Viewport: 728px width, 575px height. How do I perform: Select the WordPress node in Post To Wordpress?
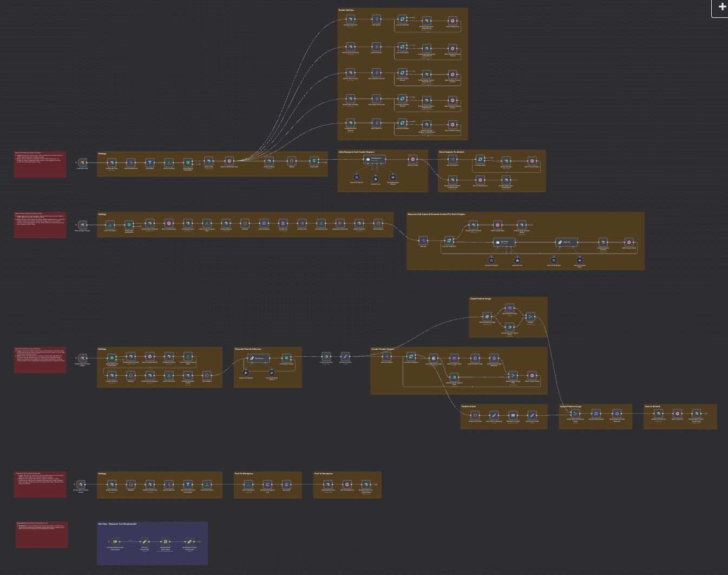pyautogui.click(x=248, y=484)
